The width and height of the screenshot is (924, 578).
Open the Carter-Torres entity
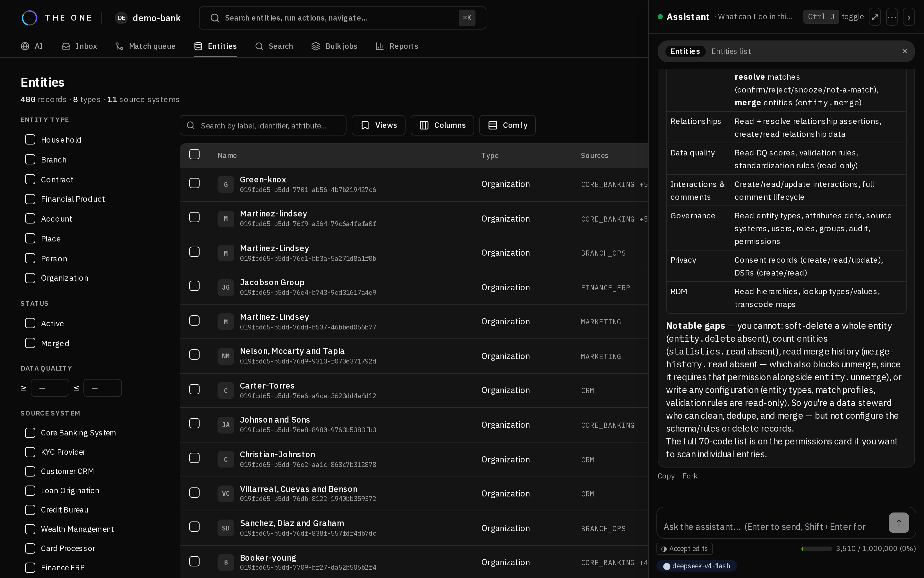267,386
